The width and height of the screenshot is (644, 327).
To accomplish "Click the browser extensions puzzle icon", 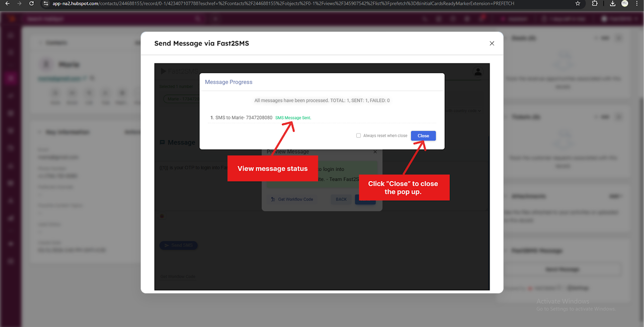I will pyautogui.click(x=594, y=4).
